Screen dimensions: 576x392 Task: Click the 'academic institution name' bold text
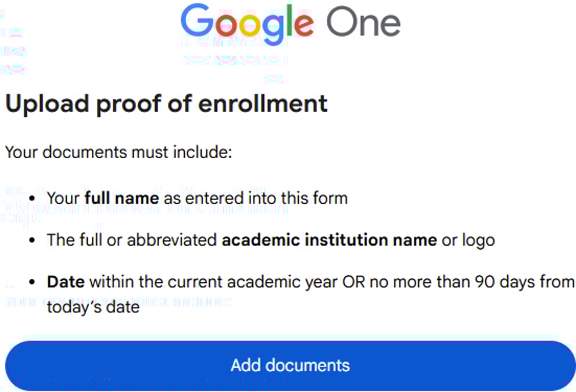coord(329,240)
